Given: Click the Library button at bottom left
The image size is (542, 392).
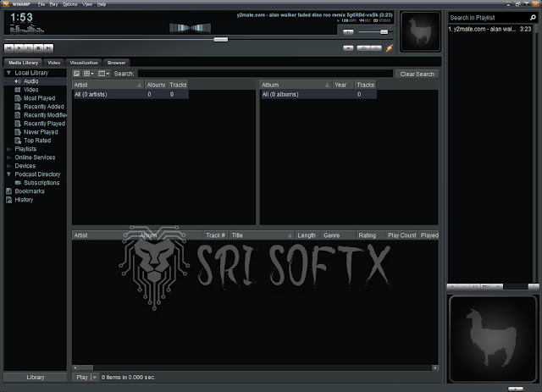Looking at the screenshot, I should coord(36,377).
